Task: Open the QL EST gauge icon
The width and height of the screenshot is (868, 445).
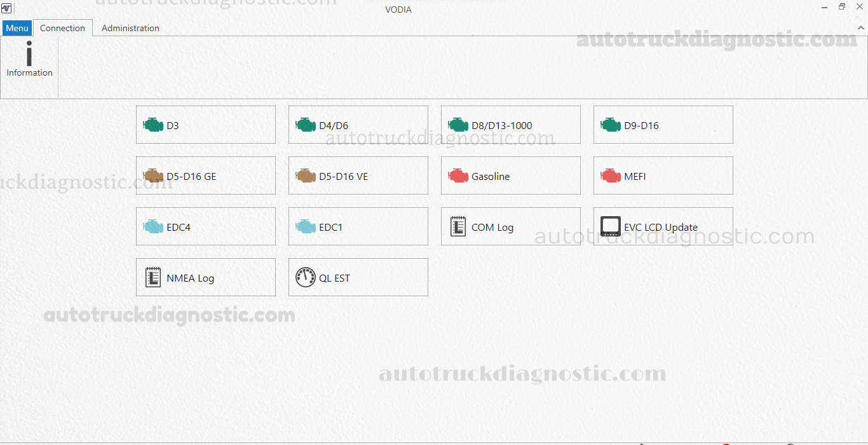Action: click(x=306, y=277)
